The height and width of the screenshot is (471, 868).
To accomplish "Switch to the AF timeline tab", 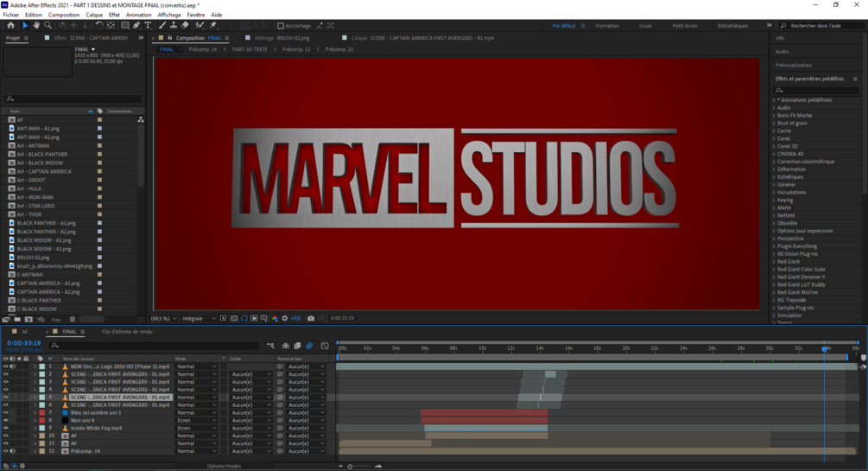I will [x=25, y=332].
